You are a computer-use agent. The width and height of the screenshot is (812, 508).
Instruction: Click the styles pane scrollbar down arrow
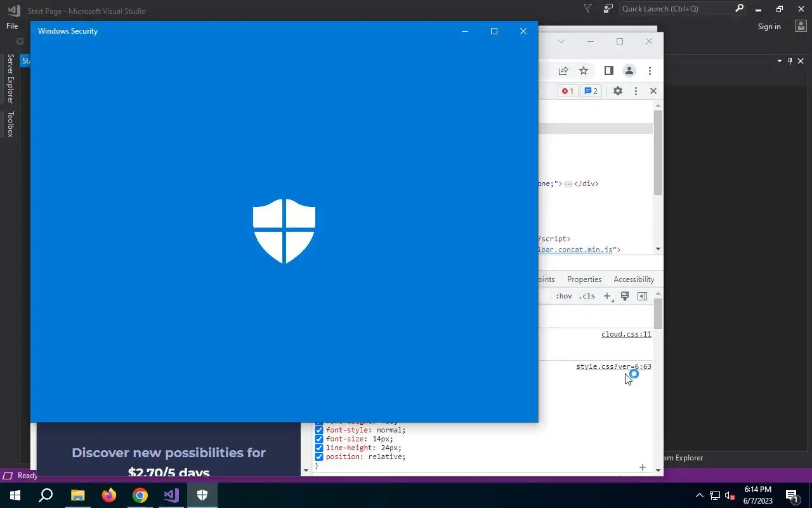(658, 471)
